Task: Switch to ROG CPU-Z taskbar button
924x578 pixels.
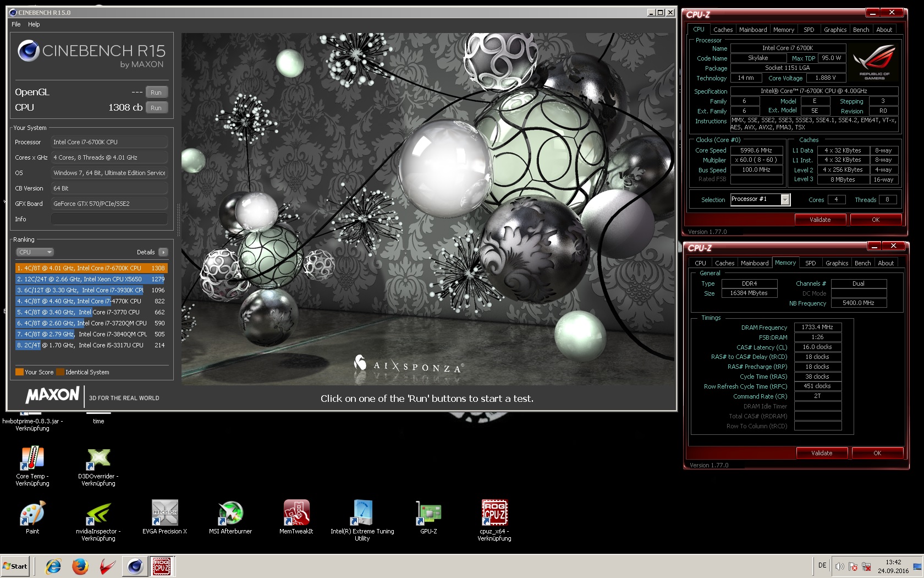Action: click(161, 566)
